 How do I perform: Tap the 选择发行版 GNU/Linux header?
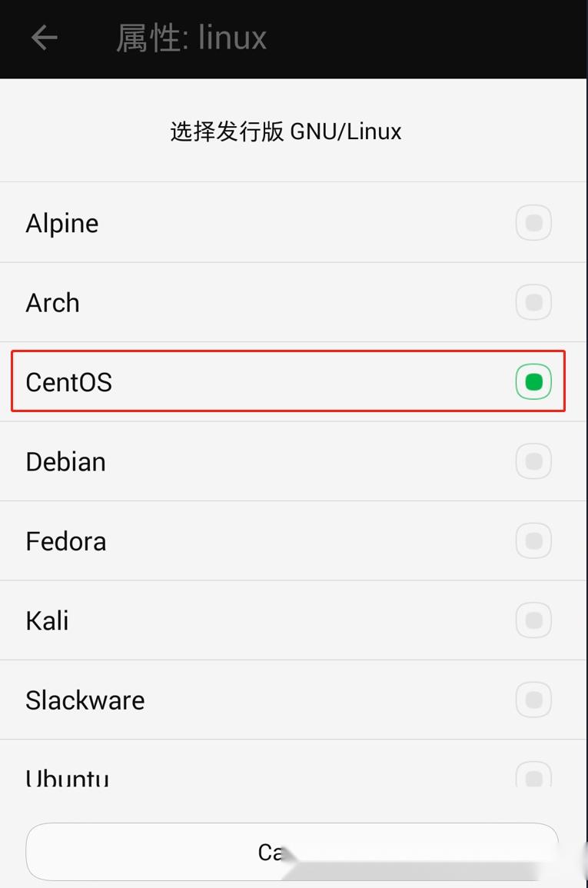pos(284,131)
